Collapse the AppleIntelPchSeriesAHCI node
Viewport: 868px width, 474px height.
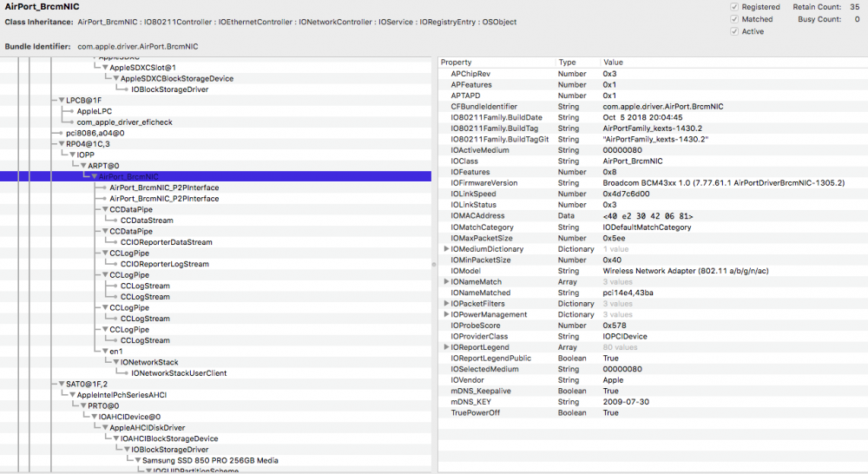[x=73, y=395]
